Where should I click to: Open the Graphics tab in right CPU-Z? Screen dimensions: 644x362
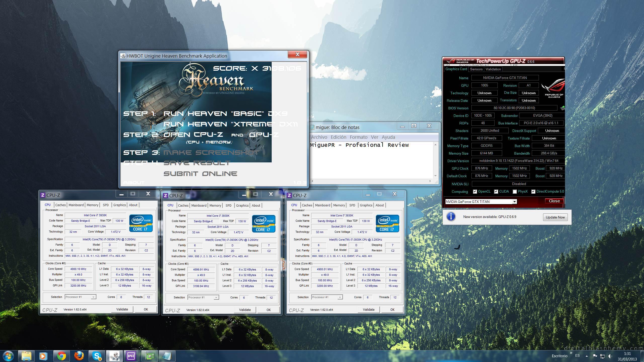click(x=366, y=205)
